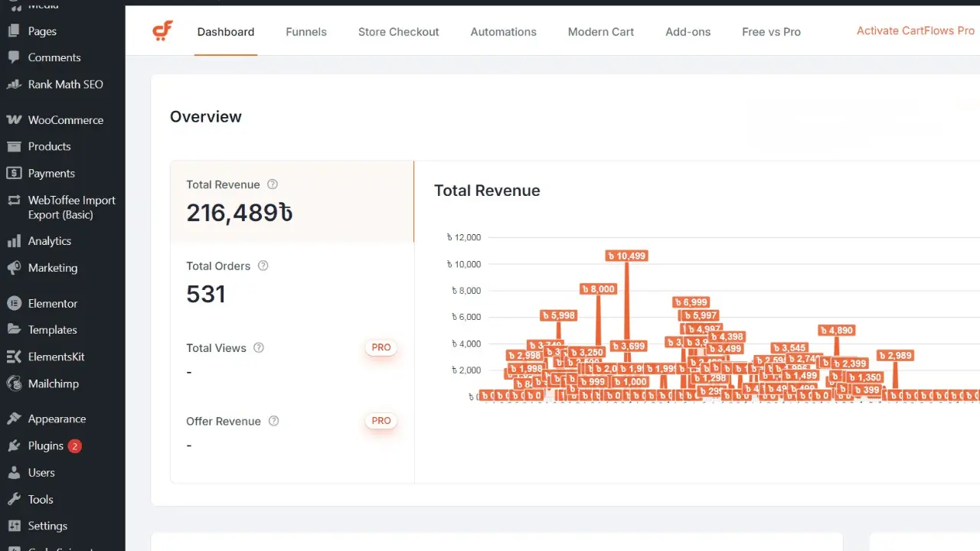Viewport: 980px width, 551px height.
Task: Click Activate CartFlows Pro link
Action: click(915, 31)
